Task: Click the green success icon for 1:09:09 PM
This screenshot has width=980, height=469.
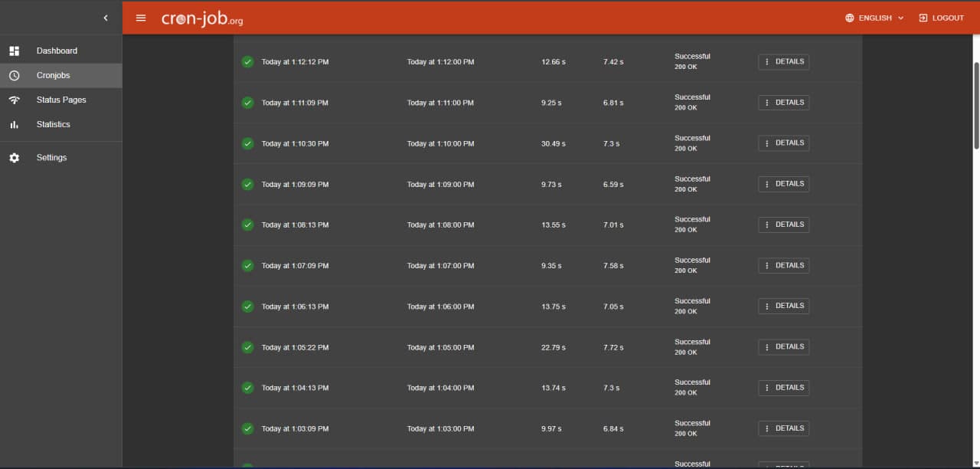Action: coord(247,184)
